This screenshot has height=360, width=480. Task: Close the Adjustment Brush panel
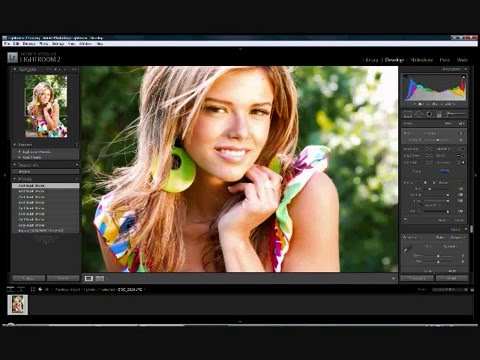coord(459,220)
